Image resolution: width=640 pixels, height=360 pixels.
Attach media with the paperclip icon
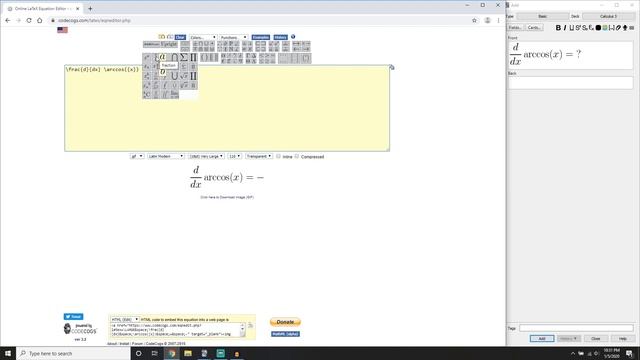click(618, 28)
